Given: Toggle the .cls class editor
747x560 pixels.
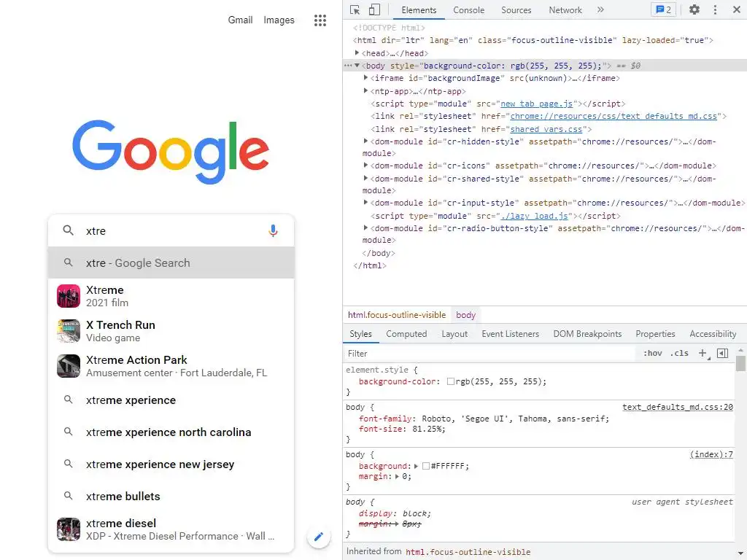Looking at the screenshot, I should tap(679, 354).
